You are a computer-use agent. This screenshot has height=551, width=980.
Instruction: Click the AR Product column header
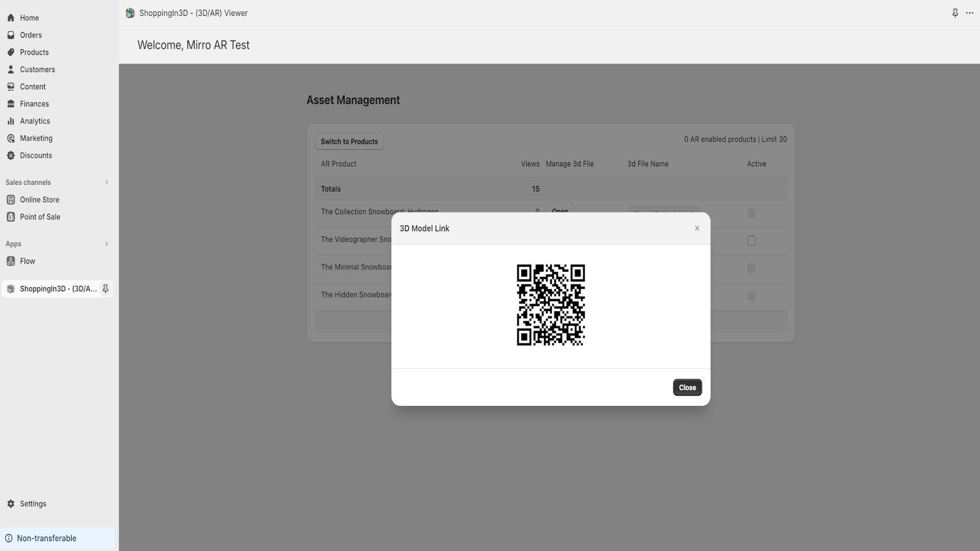pyautogui.click(x=339, y=164)
